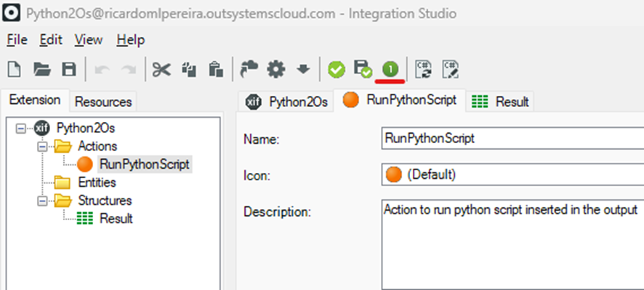
Task: Open an extension with the folder icon
Action: click(42, 70)
